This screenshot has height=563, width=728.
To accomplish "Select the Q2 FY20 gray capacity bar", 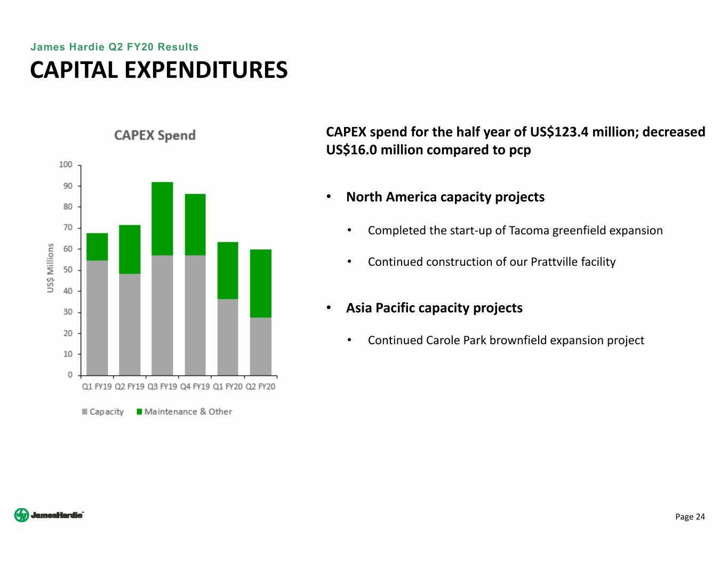I will pyautogui.click(x=260, y=346).
